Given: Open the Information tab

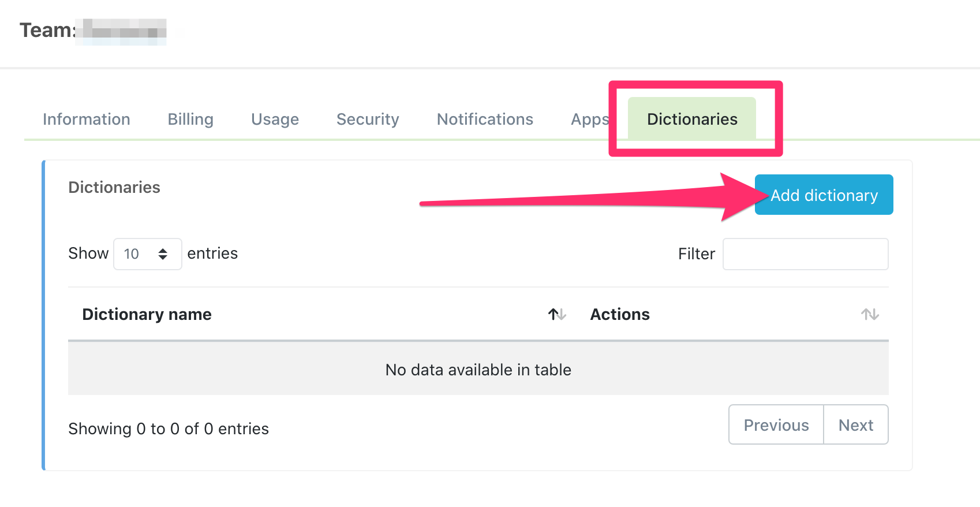Looking at the screenshot, I should coord(87,119).
